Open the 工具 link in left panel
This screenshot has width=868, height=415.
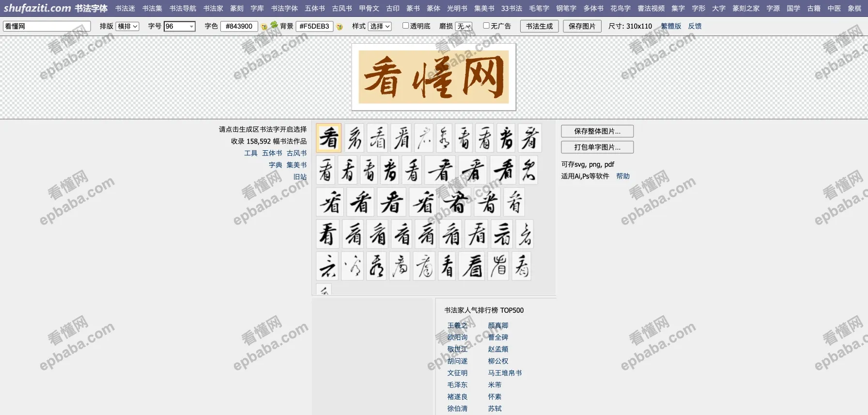251,153
